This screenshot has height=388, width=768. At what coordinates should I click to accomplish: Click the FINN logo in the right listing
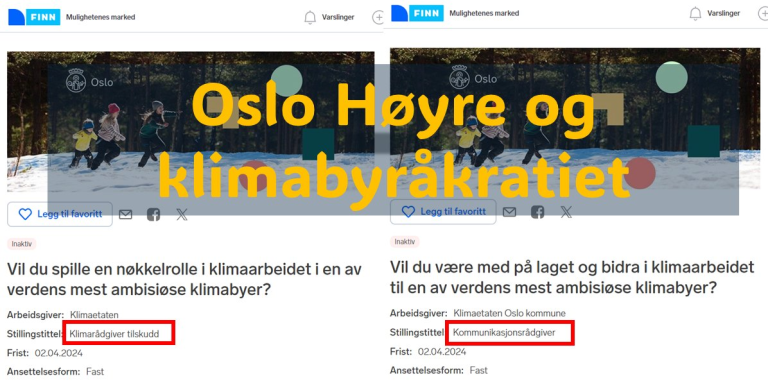coord(417,13)
